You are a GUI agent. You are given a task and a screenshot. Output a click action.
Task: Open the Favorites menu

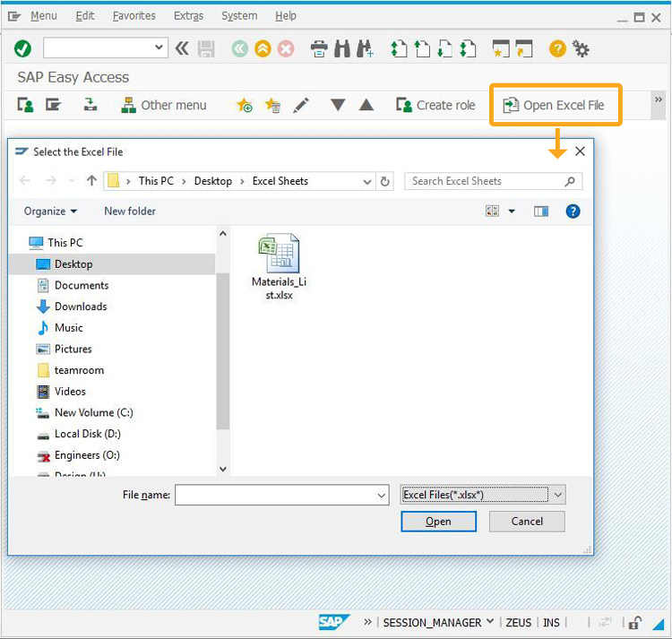point(134,16)
